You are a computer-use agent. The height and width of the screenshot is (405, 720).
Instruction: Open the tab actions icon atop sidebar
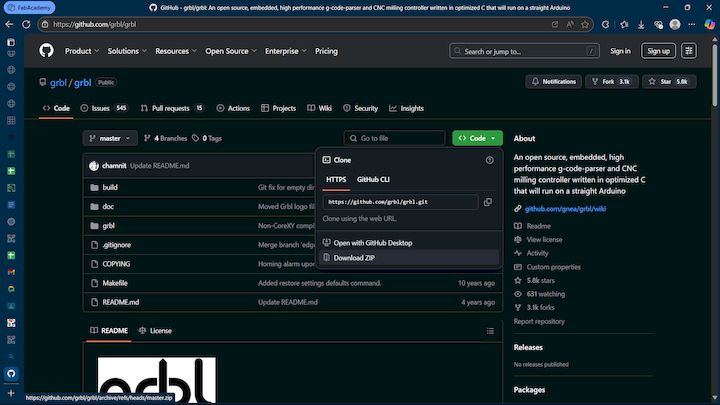click(11, 42)
